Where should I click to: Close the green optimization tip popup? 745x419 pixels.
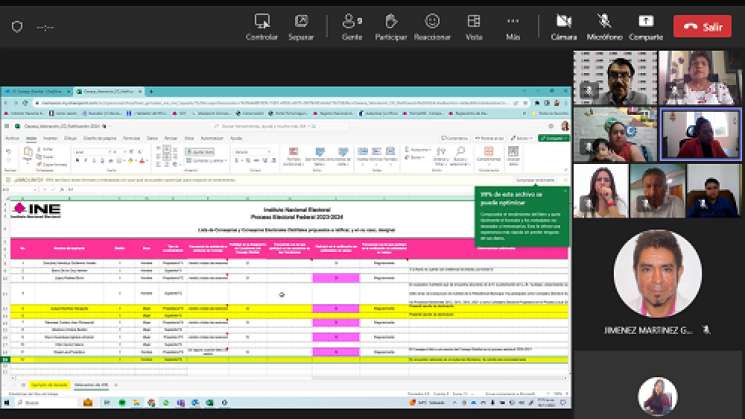pos(565,191)
